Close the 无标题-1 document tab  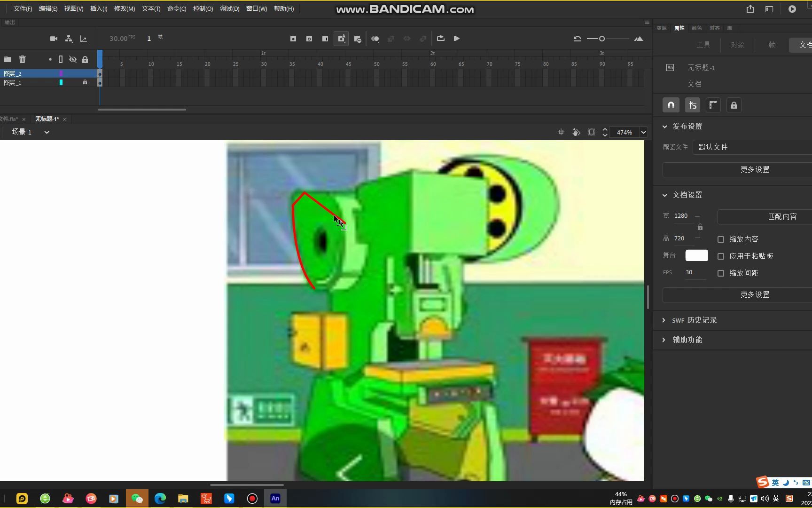point(65,119)
